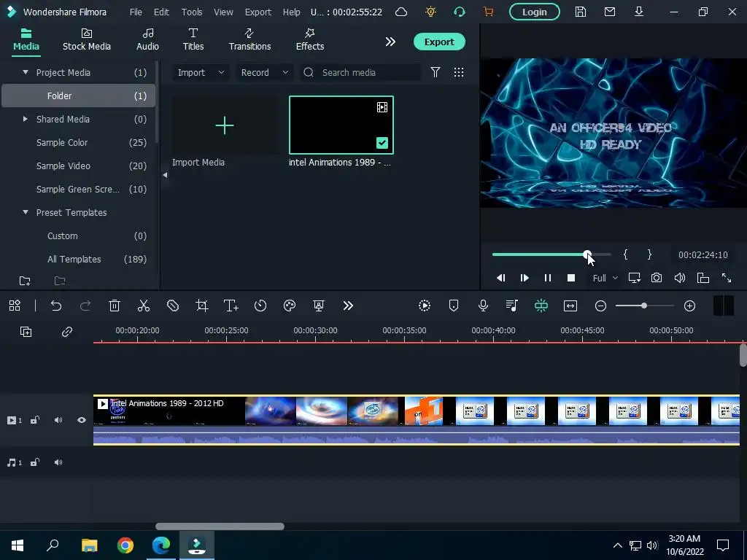
Task: Click the lightbulb tips icon
Action: [430, 12]
